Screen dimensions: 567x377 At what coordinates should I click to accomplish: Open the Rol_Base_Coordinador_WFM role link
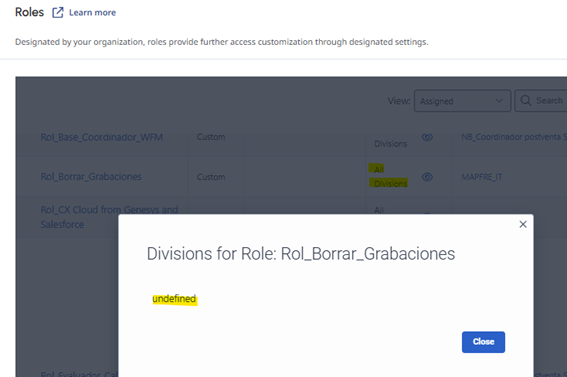tap(102, 137)
